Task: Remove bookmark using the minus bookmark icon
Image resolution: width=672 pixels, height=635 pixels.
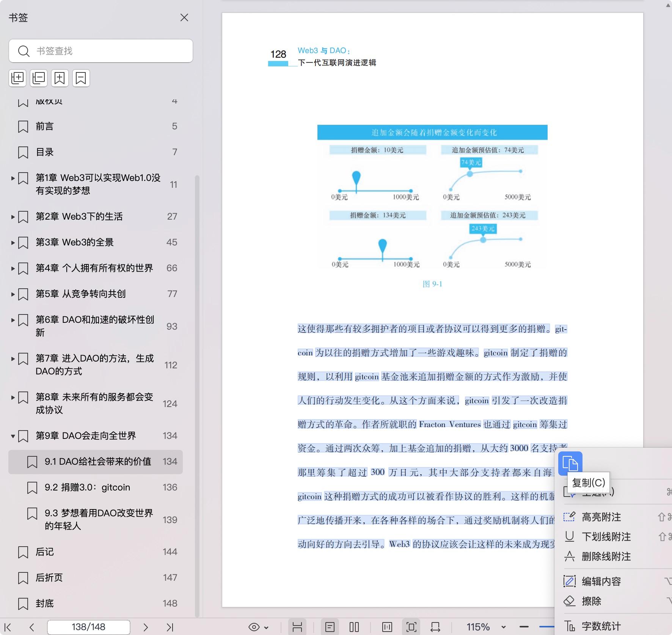Action: [x=81, y=78]
